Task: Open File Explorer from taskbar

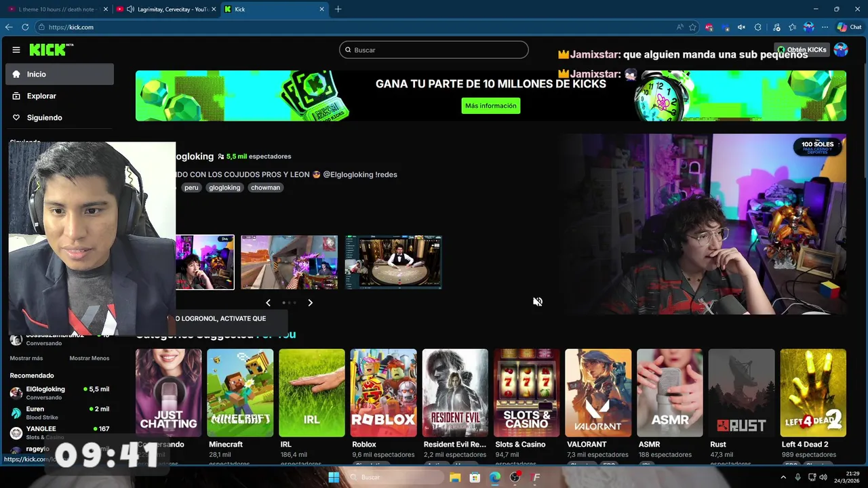Action: 455,477
